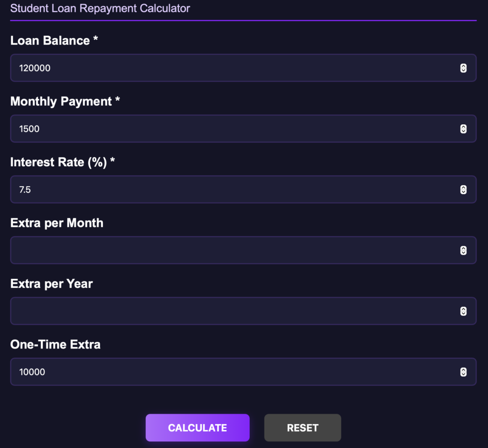Viewport: 488px width, 448px height.
Task: Click the One-Time Extra stepper arrows
Action: point(463,372)
